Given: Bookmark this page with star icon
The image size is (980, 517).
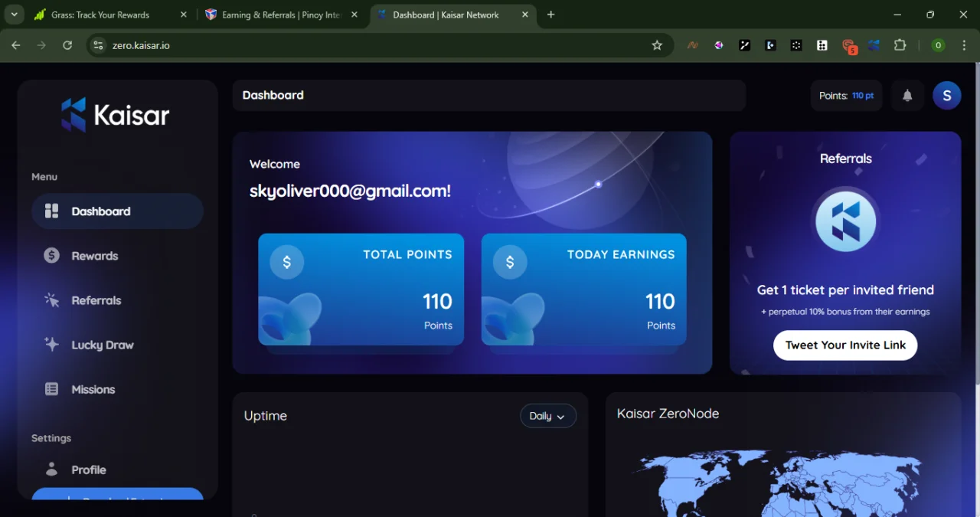Looking at the screenshot, I should [657, 45].
